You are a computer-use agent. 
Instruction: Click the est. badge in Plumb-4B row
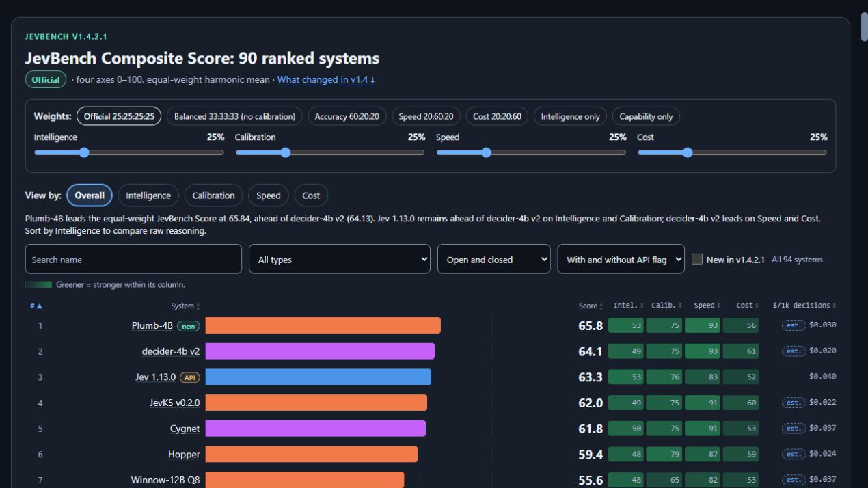(794, 325)
